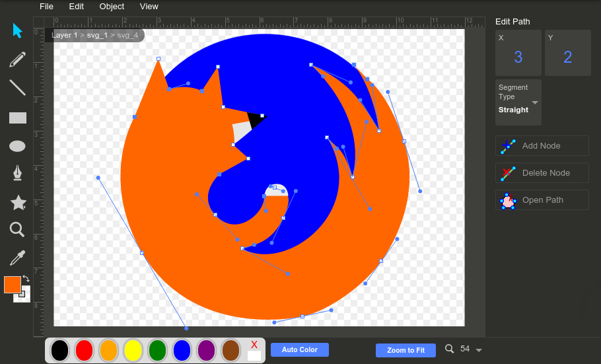Open the File menu
Viewport: 601px width, 364px height.
[46, 7]
